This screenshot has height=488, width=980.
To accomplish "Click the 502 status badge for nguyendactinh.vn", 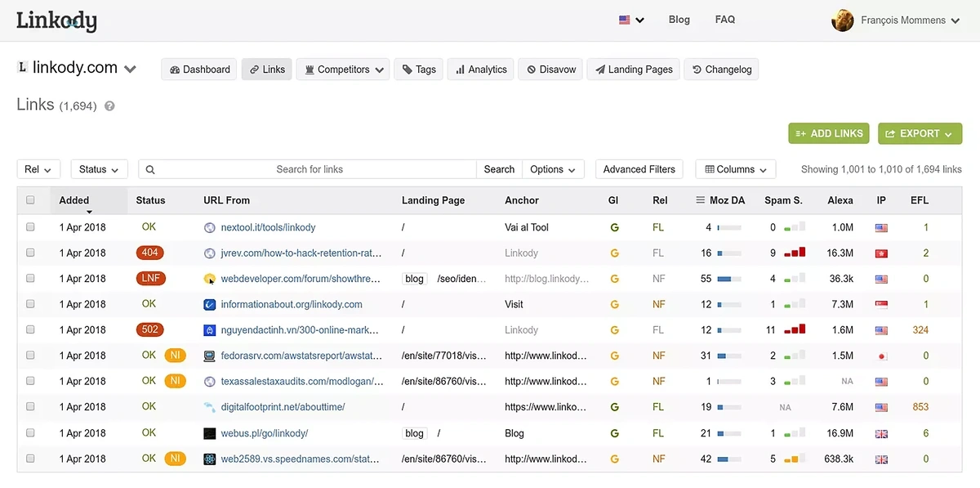I will [150, 329].
